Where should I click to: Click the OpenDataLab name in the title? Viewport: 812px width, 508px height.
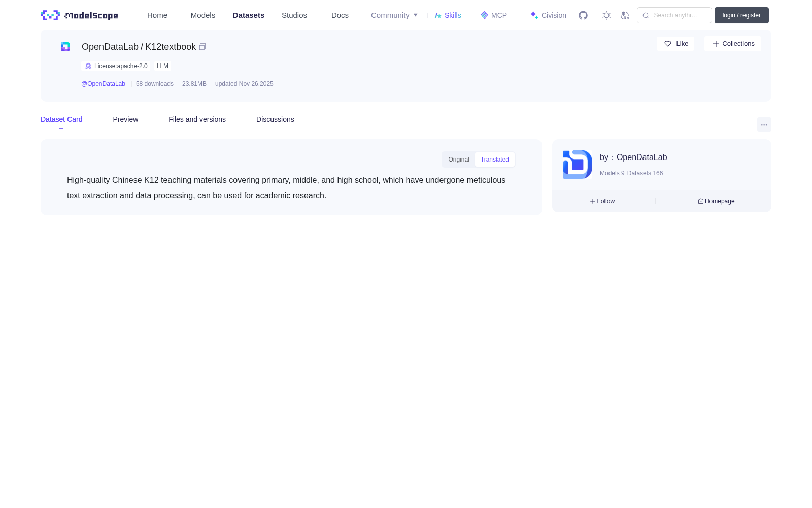point(110,47)
